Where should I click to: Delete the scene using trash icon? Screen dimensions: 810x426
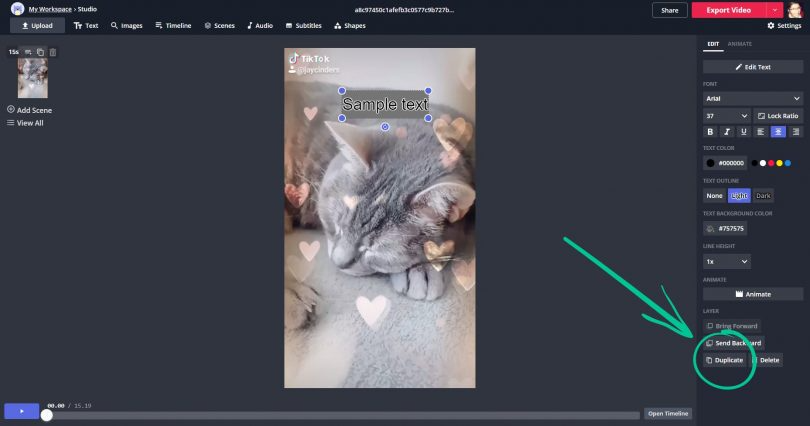tap(53, 52)
